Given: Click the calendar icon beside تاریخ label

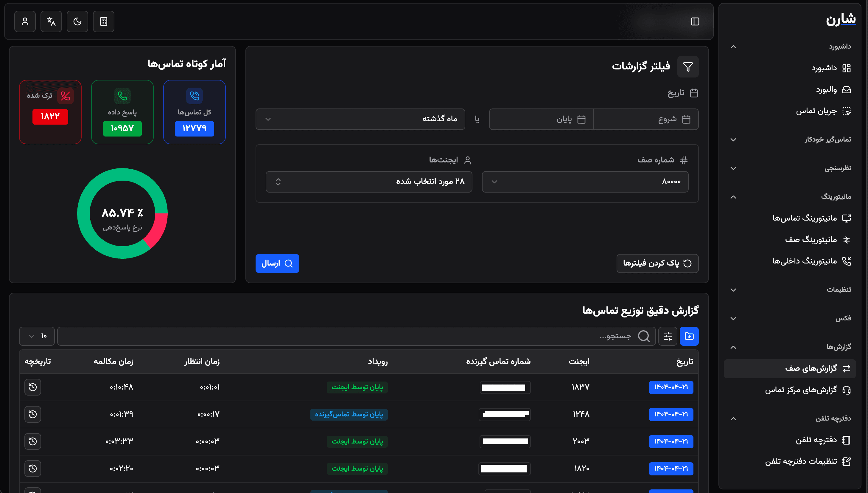Looking at the screenshot, I should [694, 93].
